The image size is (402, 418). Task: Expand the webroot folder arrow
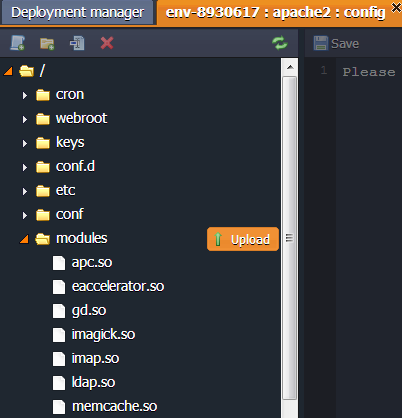tap(25, 119)
